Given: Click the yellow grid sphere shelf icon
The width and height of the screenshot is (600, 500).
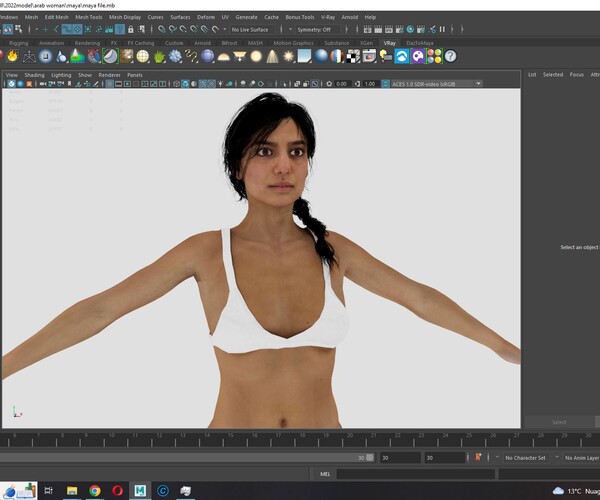Looking at the screenshot, I should (142, 56).
